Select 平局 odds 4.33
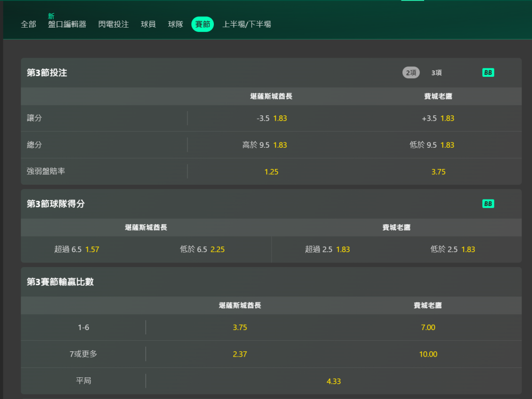Image resolution: width=532 pixels, height=399 pixels. click(333, 381)
